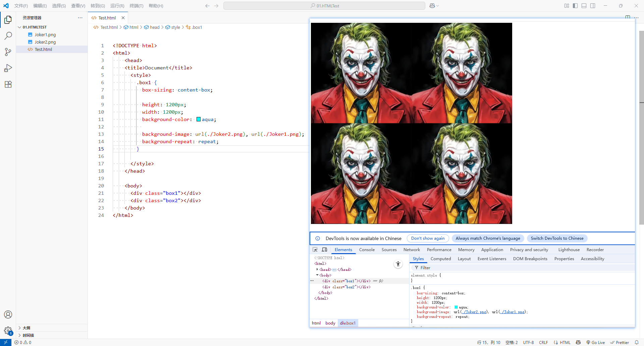The width and height of the screenshot is (644, 346).
Task: Click the Go Back navigation arrow
Action: 207,6
